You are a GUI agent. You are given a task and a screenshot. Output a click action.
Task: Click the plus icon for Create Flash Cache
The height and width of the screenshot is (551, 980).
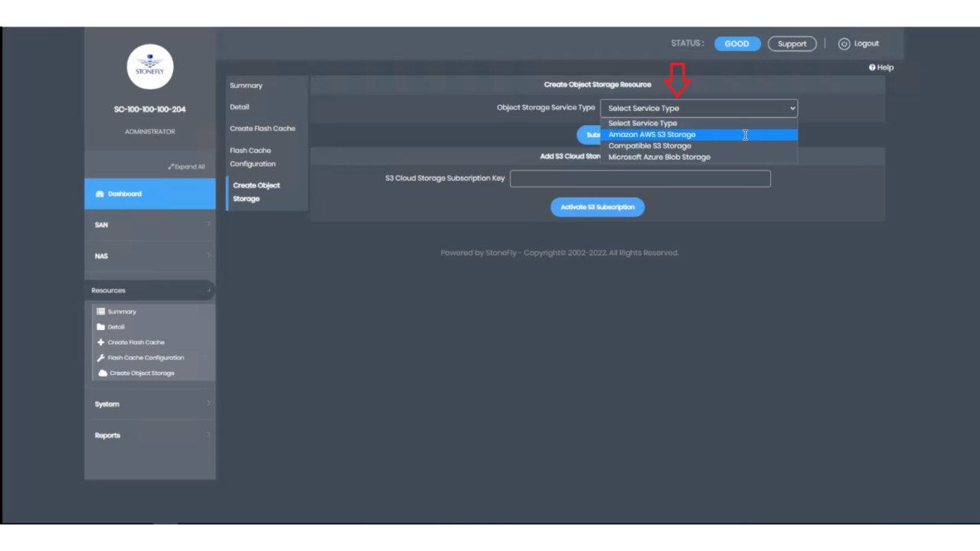click(x=100, y=342)
